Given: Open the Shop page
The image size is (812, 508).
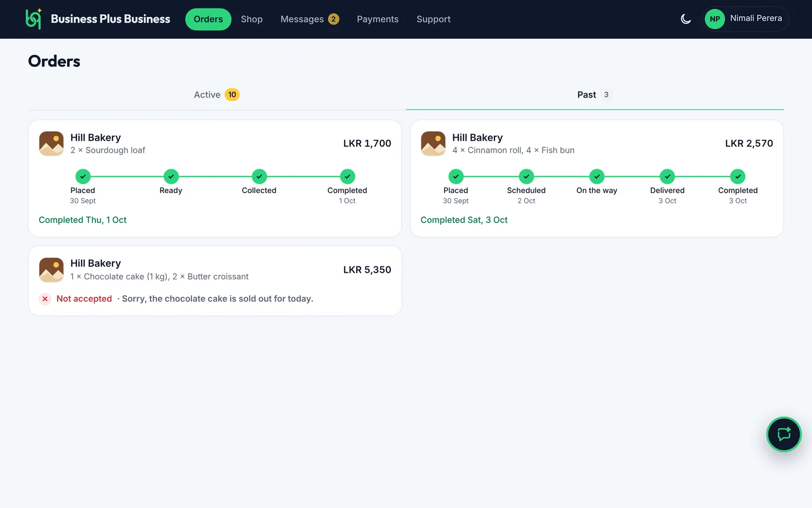Looking at the screenshot, I should [252, 19].
